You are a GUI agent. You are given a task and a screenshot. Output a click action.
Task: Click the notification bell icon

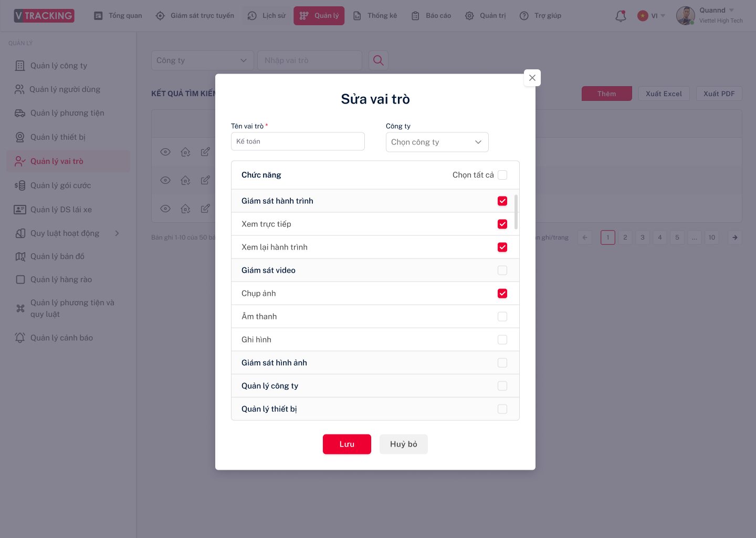coord(621,16)
